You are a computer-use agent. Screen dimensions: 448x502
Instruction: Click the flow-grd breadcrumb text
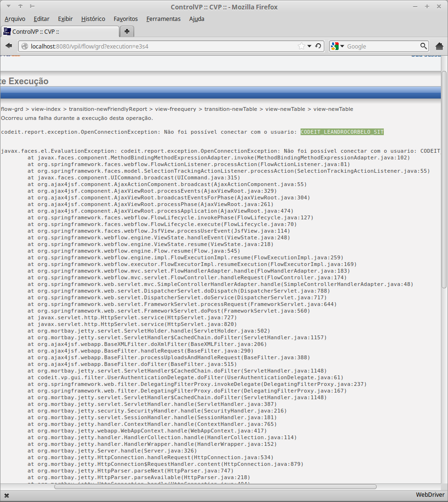12,109
